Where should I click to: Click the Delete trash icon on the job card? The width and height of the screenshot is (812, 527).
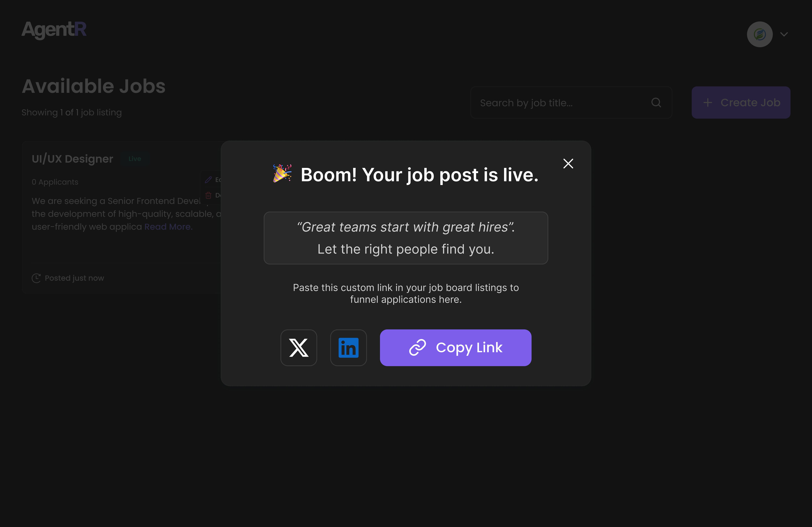[209, 195]
